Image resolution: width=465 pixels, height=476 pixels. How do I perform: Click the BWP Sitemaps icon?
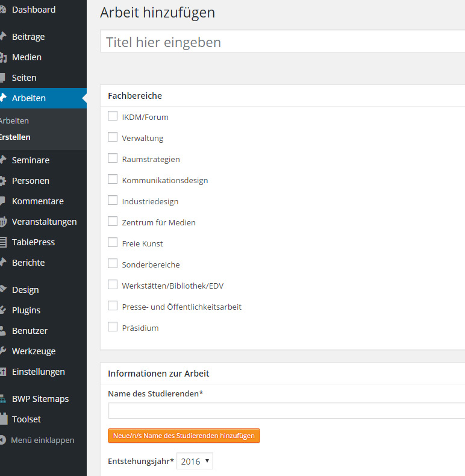pos(2,399)
